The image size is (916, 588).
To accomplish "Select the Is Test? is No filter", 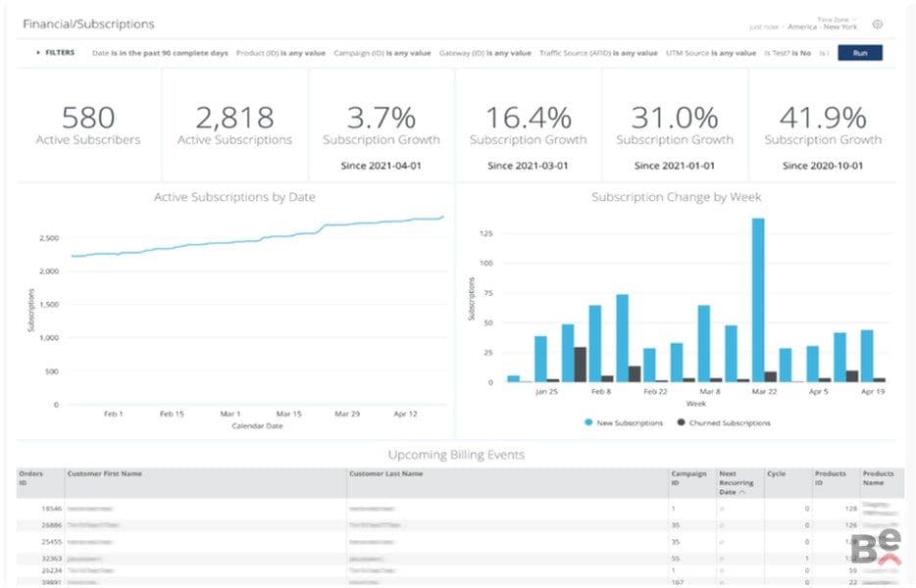I will 788,53.
